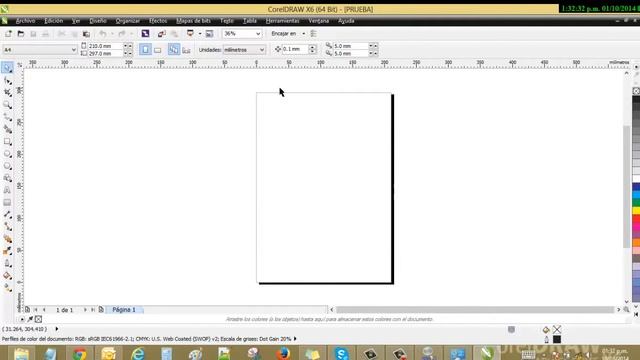
Task: Switch to the Página 1 tab
Action: tap(124, 310)
